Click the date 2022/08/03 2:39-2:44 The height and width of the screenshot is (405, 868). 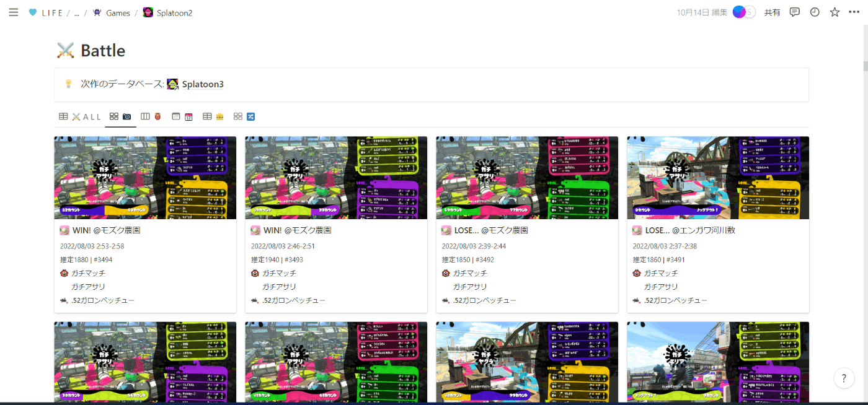coord(474,246)
